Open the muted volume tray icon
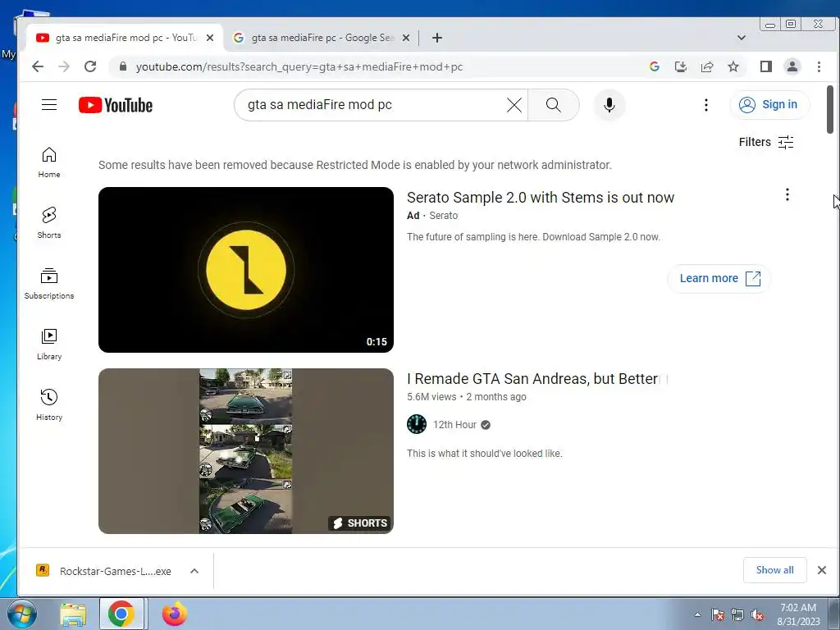840x630 pixels. pyautogui.click(x=757, y=615)
